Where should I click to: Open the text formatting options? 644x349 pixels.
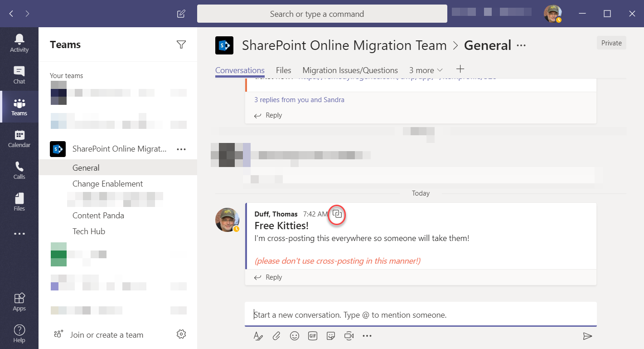258,336
